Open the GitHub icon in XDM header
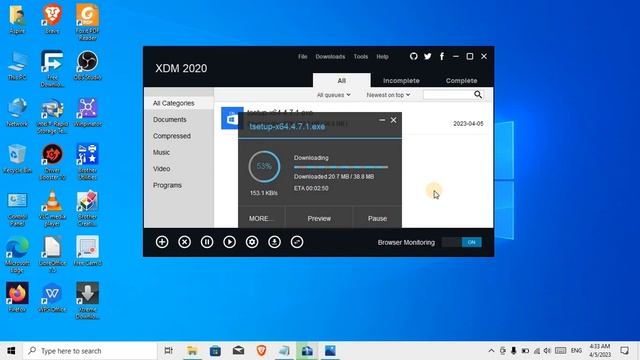 tap(413, 56)
